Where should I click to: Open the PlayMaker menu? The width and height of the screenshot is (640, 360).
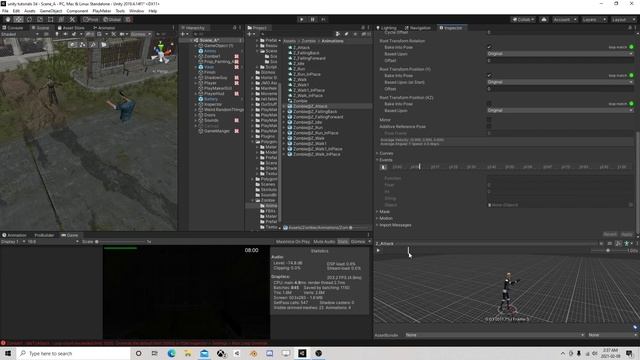coord(102,11)
